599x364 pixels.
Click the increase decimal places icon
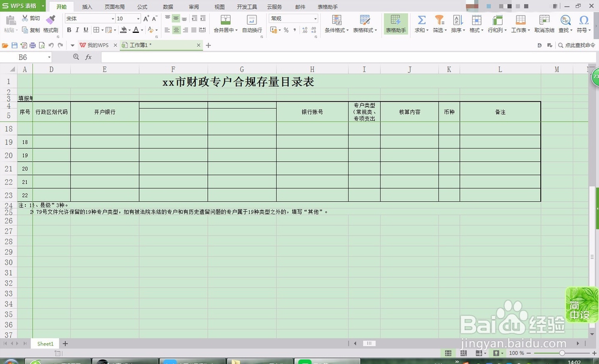(x=304, y=30)
